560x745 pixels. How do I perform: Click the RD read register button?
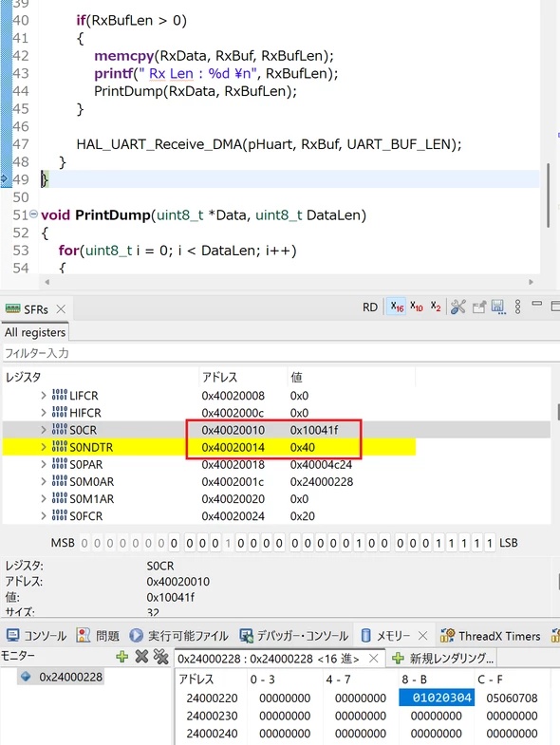coord(370,307)
